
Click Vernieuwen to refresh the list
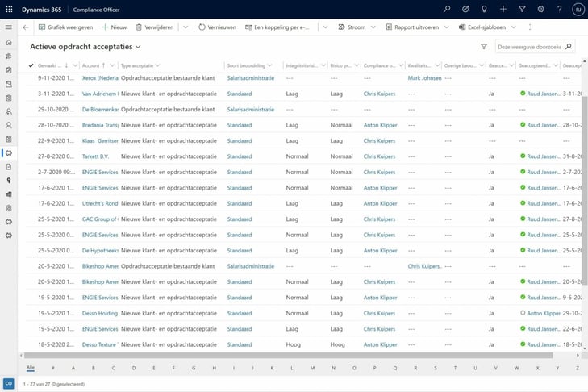coord(218,27)
